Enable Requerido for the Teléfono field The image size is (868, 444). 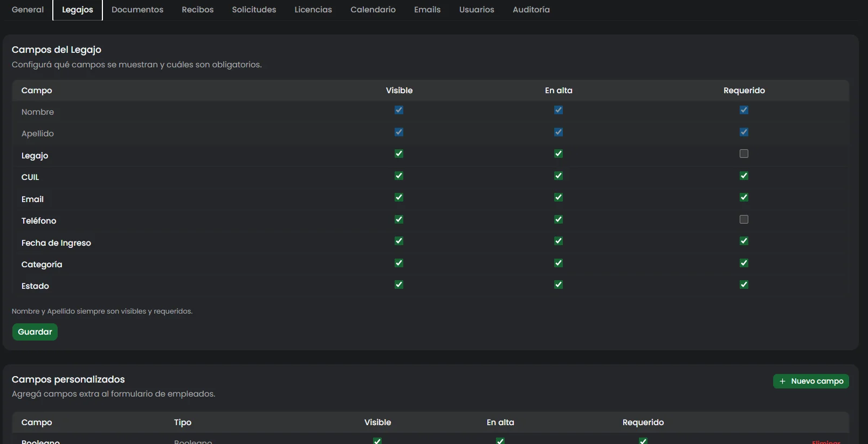744,219
